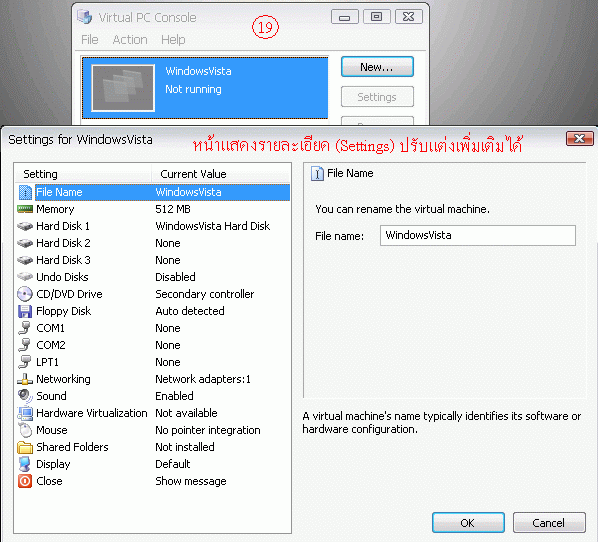Select the CD/DVD Drive disc icon
Image resolution: width=598 pixels, height=542 pixels.
click(25, 294)
